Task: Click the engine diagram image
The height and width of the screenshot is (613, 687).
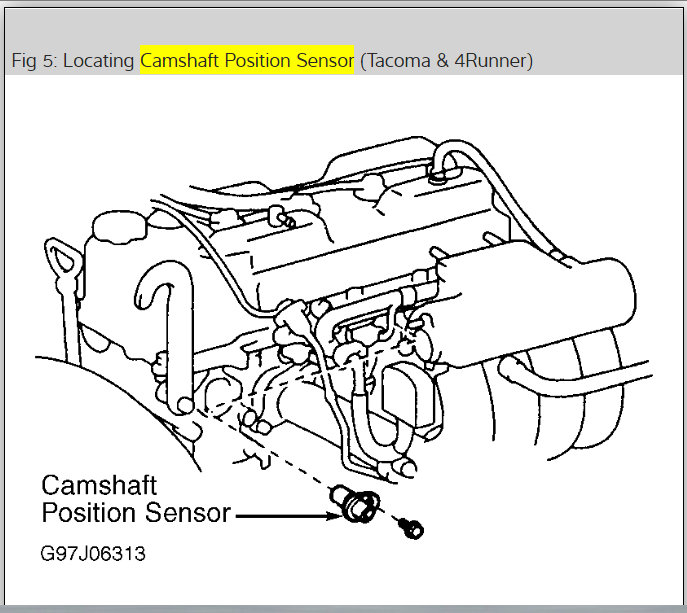Action: click(x=344, y=340)
